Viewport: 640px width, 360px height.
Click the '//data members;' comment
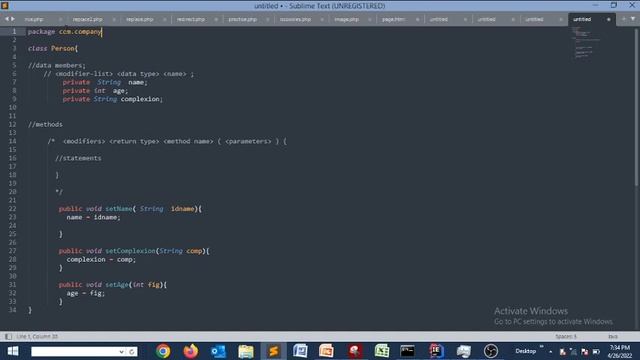click(57, 65)
